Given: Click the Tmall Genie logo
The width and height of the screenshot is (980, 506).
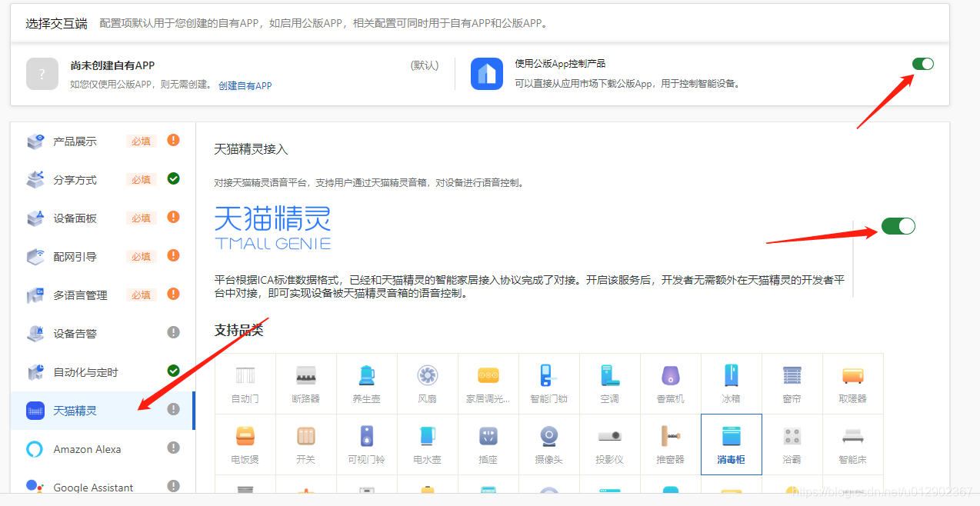Looking at the screenshot, I should click(x=272, y=228).
